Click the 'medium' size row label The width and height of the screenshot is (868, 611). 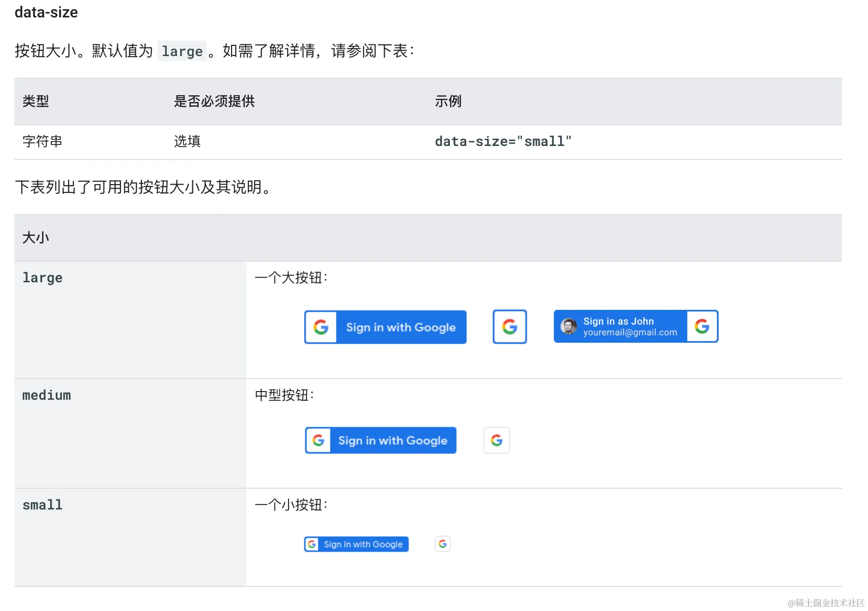pyautogui.click(x=46, y=395)
